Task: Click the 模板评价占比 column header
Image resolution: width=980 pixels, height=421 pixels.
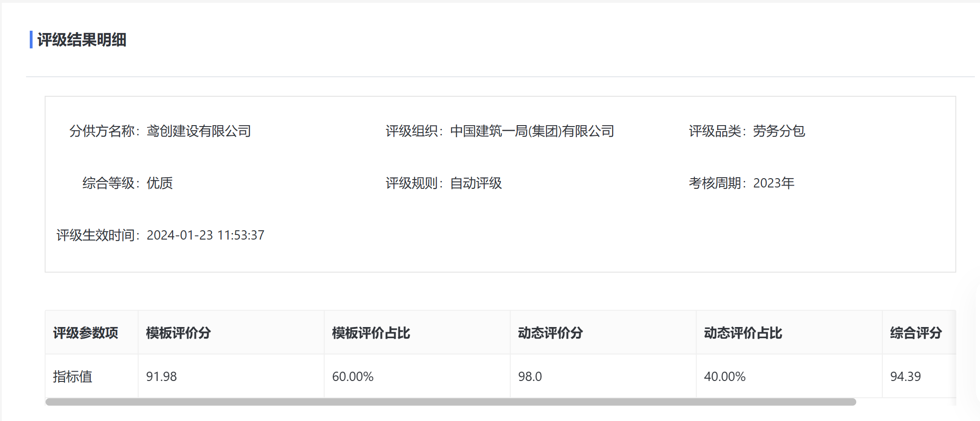Action: [x=371, y=333]
